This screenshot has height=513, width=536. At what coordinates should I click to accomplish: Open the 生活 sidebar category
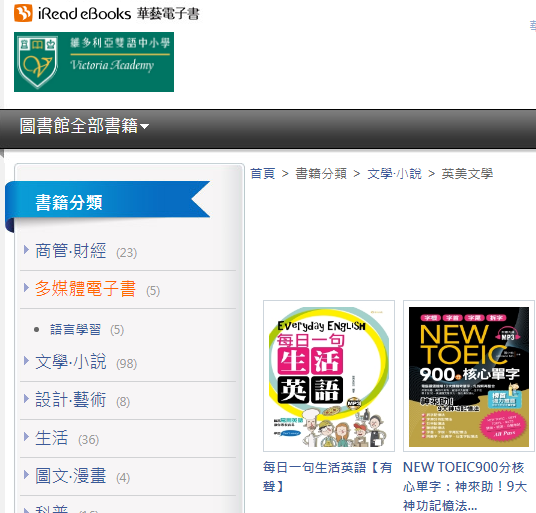[52, 438]
